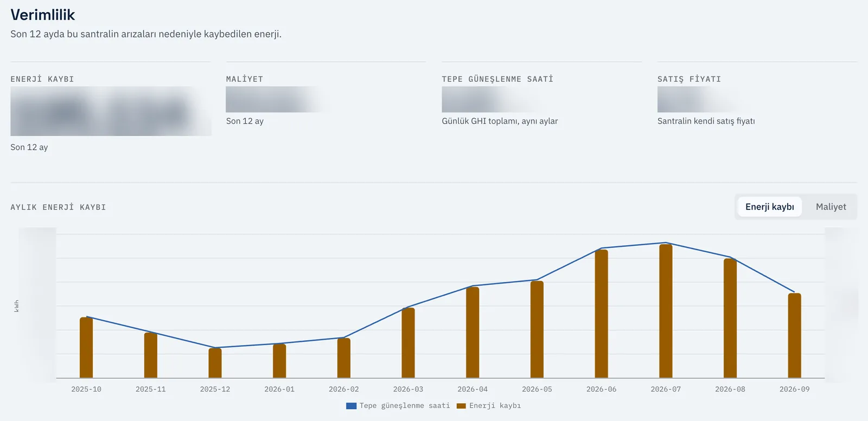Click Son 12 ay under ENERJİ KAYBI
Screen dimensions: 868x421
point(29,147)
